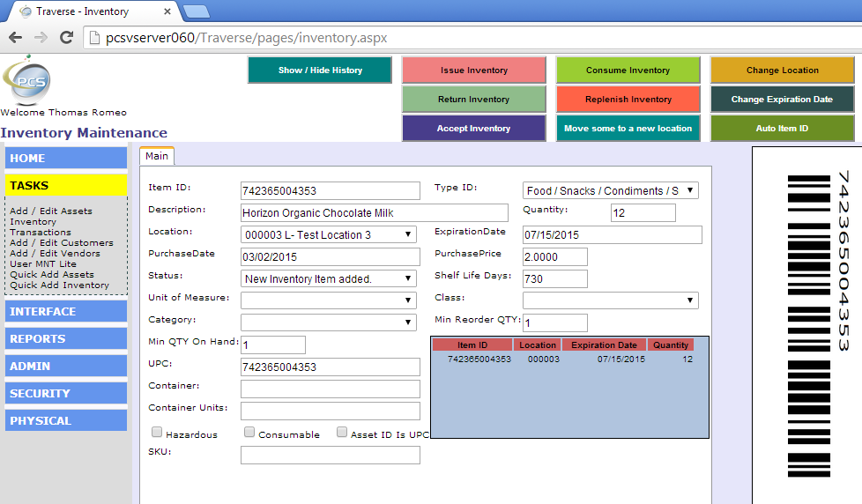Click the Show / Hide History button
This screenshot has height=504, width=862.
320,70
